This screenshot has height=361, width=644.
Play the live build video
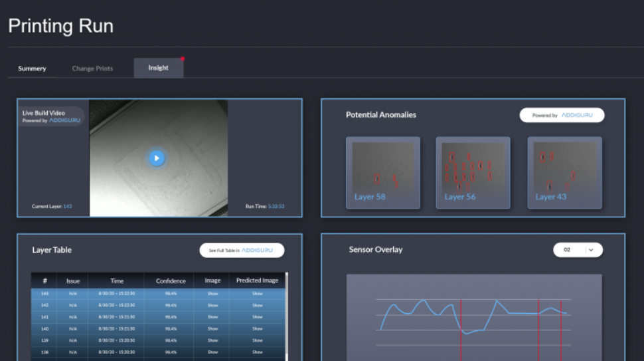(156, 158)
